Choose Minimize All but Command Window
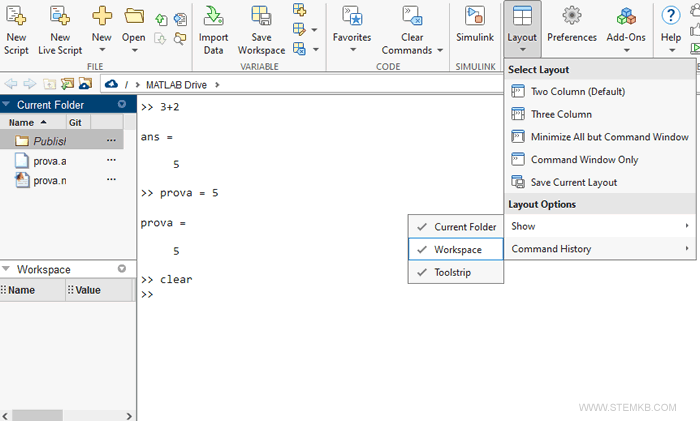This screenshot has height=421, width=700. coord(600,137)
